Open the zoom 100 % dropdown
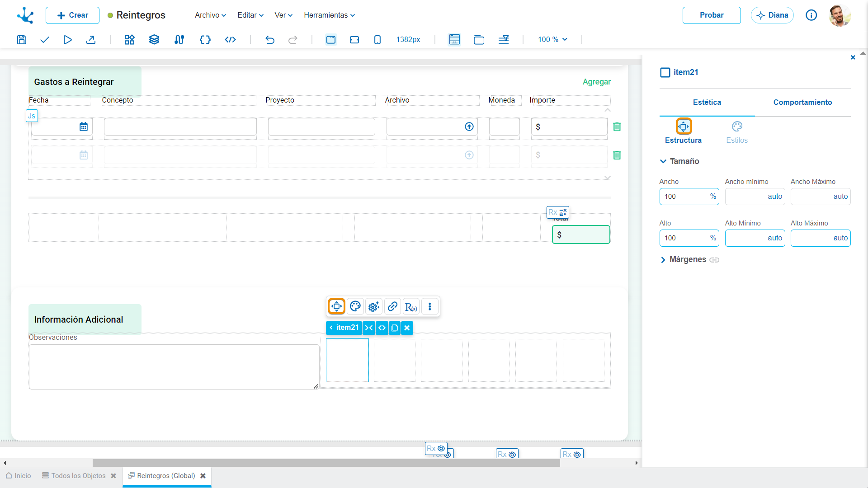Viewport: 868px width, 488px height. (x=552, y=40)
